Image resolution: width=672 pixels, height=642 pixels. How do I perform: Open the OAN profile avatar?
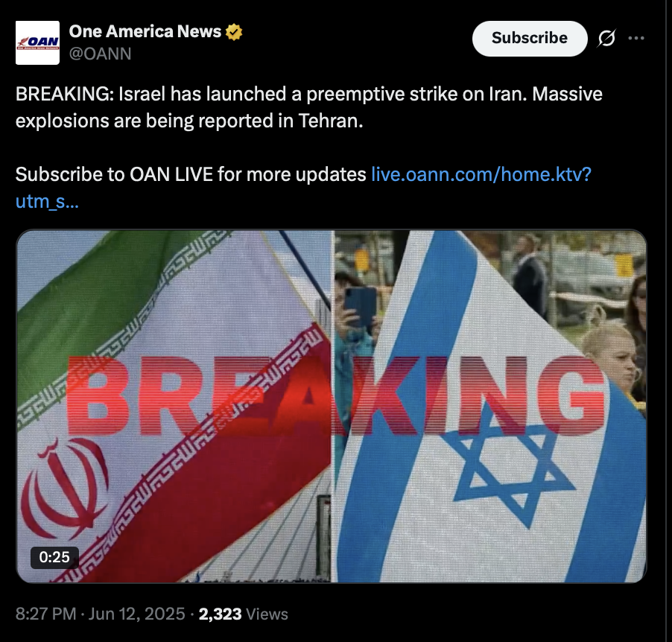click(x=37, y=43)
